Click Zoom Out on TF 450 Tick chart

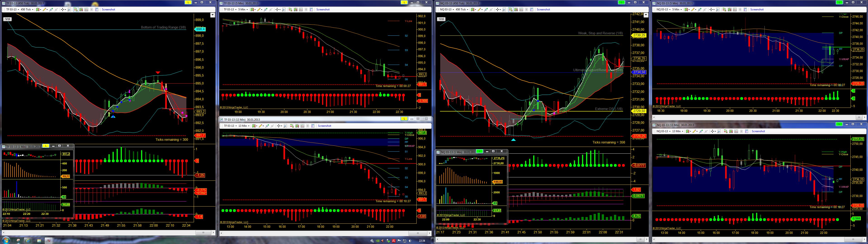coord(57,9)
